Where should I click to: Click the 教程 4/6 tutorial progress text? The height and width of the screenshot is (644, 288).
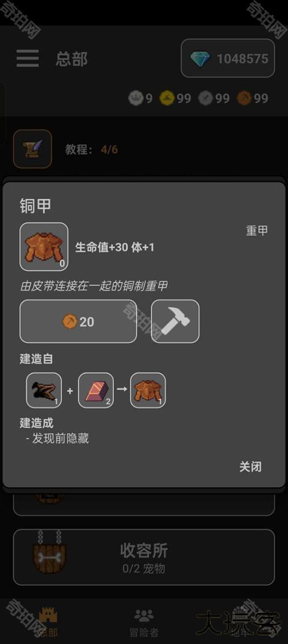91,149
